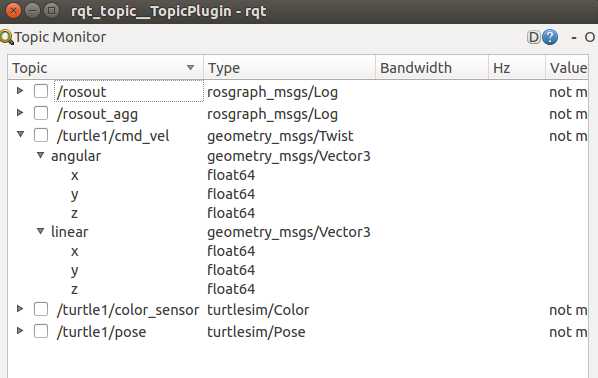Click the O button at the top right
598x378 pixels.
click(590, 37)
